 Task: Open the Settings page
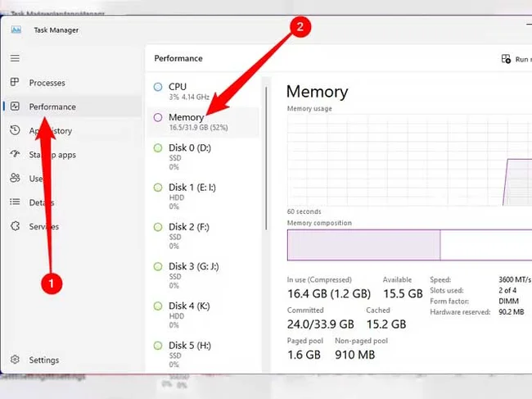(43, 360)
